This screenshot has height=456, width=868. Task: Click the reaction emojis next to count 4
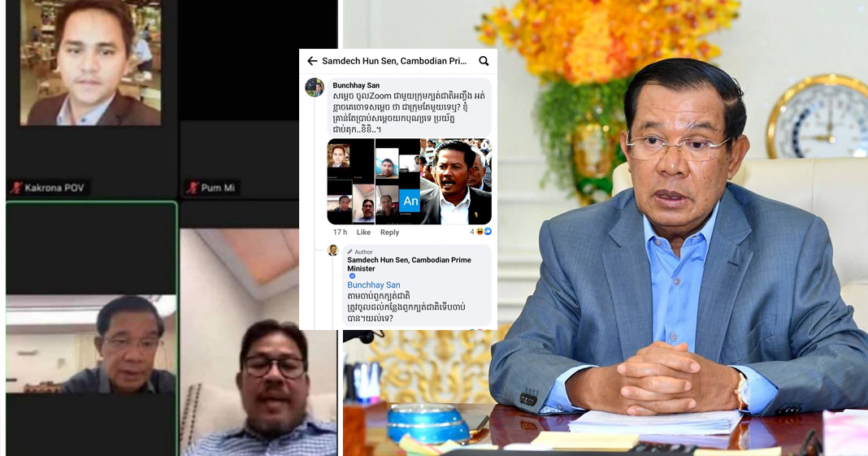484,232
